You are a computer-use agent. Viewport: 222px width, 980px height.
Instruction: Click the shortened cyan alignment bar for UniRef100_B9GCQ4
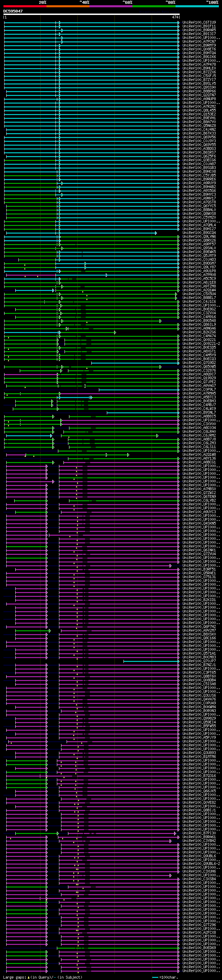pyautogui.click(x=81, y=233)
